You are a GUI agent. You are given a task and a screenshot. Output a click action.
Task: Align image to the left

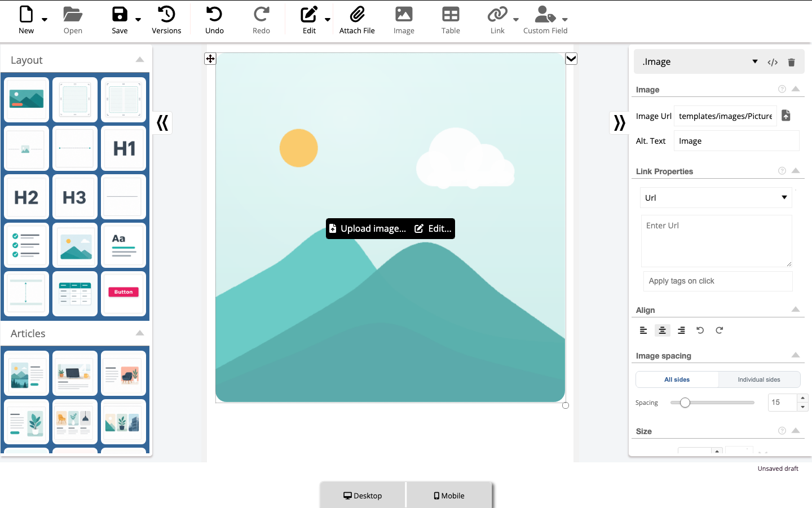[x=643, y=330]
